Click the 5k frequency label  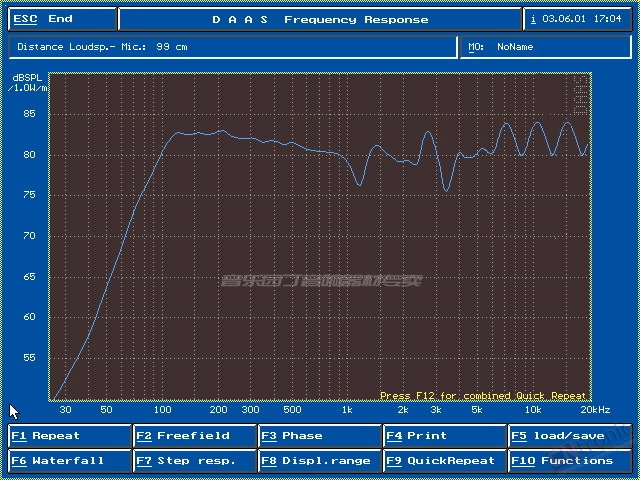pyautogui.click(x=477, y=410)
